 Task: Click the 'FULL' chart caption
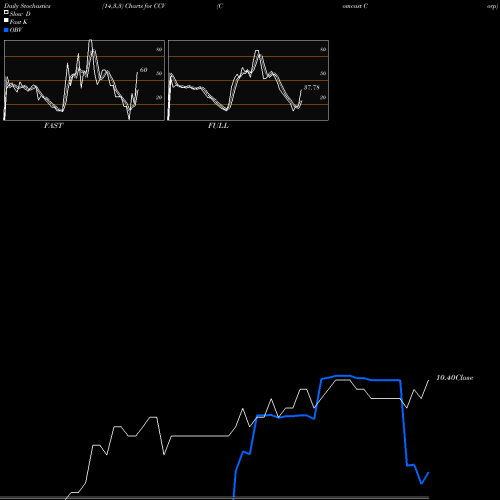point(218,126)
